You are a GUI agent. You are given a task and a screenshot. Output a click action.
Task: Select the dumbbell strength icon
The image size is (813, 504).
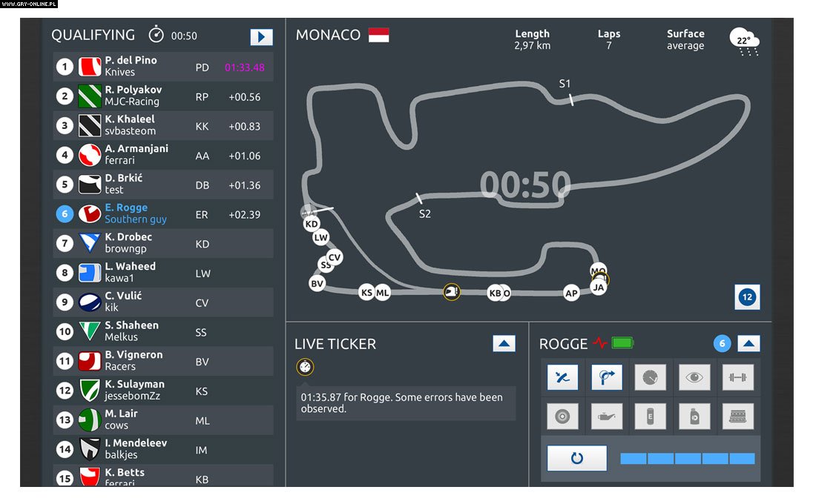point(738,377)
